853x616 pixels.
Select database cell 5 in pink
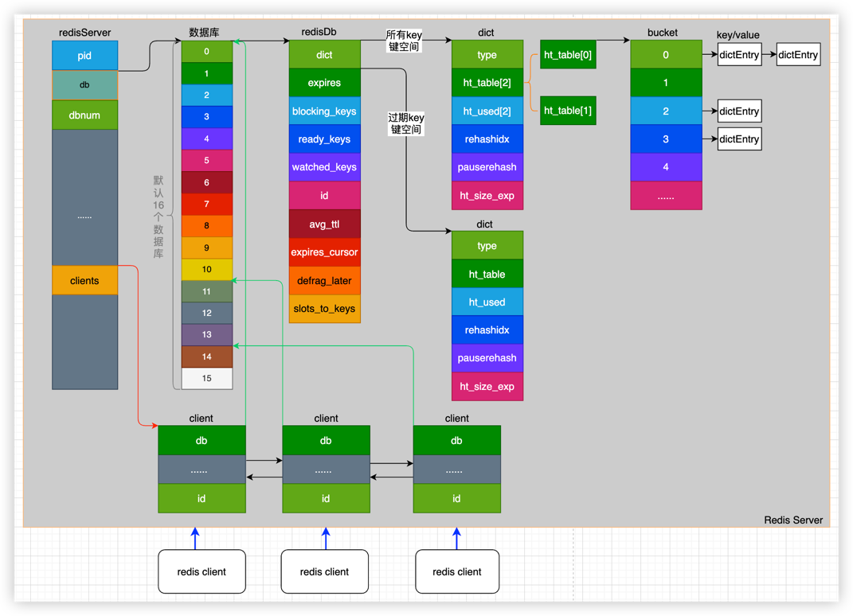[207, 161]
